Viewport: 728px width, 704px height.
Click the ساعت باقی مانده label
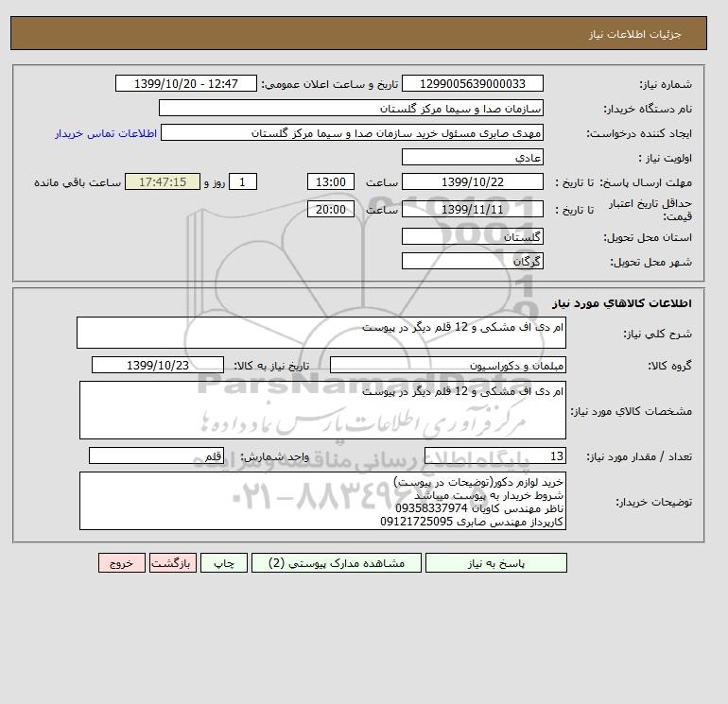click(78, 182)
